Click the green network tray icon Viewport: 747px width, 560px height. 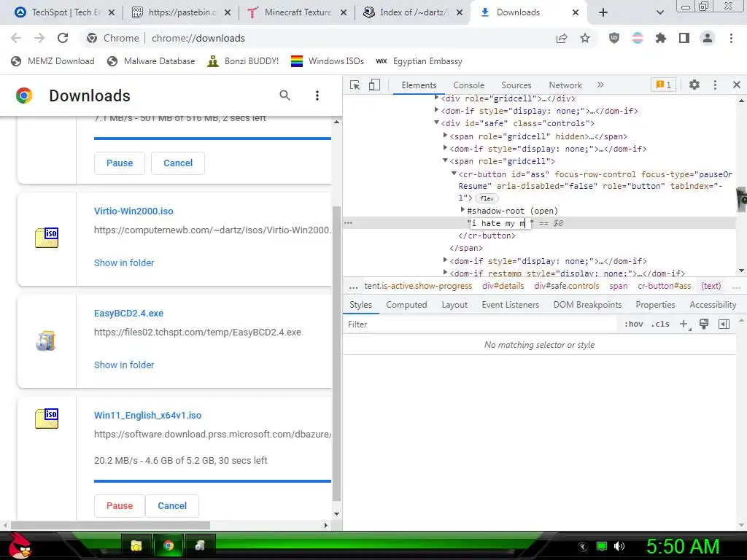click(602, 546)
